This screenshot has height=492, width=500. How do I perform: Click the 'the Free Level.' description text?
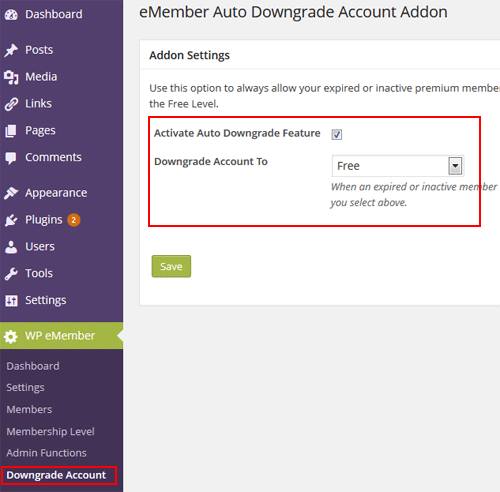184,104
